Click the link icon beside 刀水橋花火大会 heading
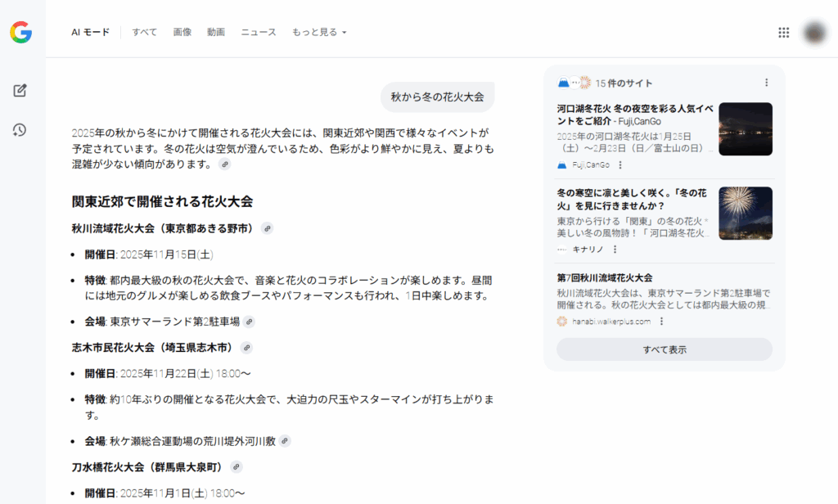838x504 pixels. (x=237, y=467)
